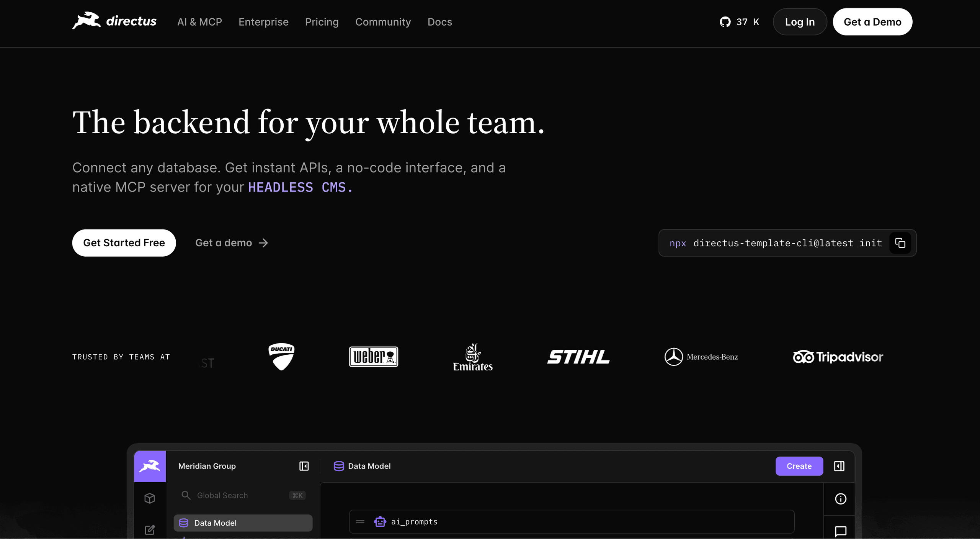Follow the Get a demo arrow link

(232, 243)
